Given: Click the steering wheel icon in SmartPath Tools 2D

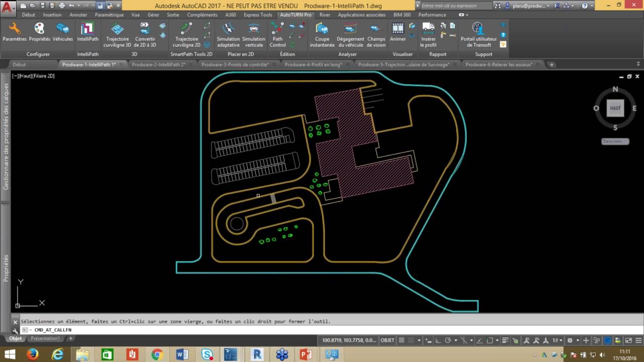Looking at the screenshot, I should [x=207, y=45].
